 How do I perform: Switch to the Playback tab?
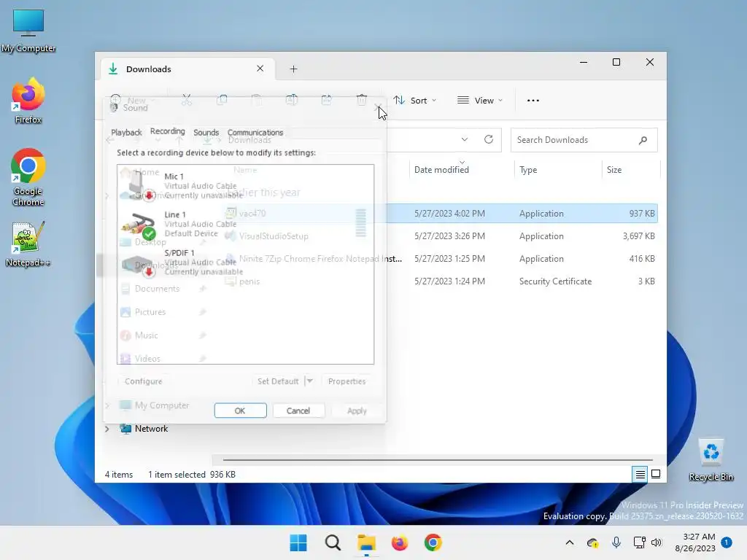pos(126,133)
